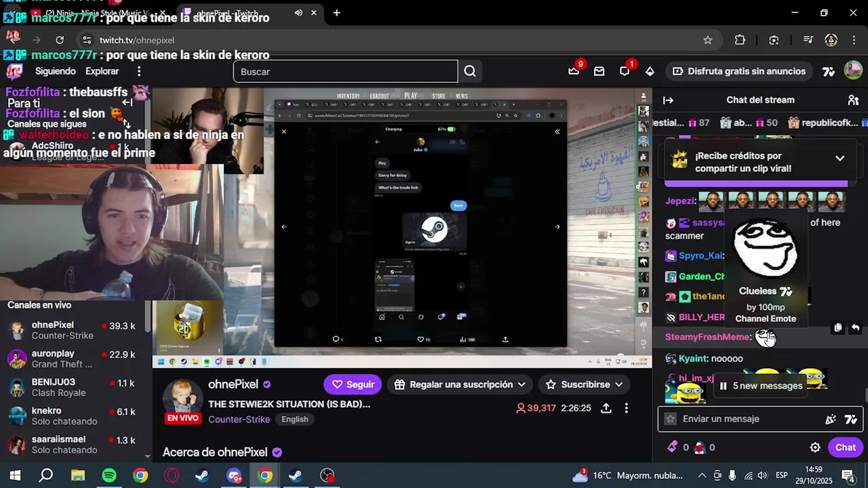Open Chrome's new tab with plus button
Viewport: 868px width, 488px height.
coord(336,13)
